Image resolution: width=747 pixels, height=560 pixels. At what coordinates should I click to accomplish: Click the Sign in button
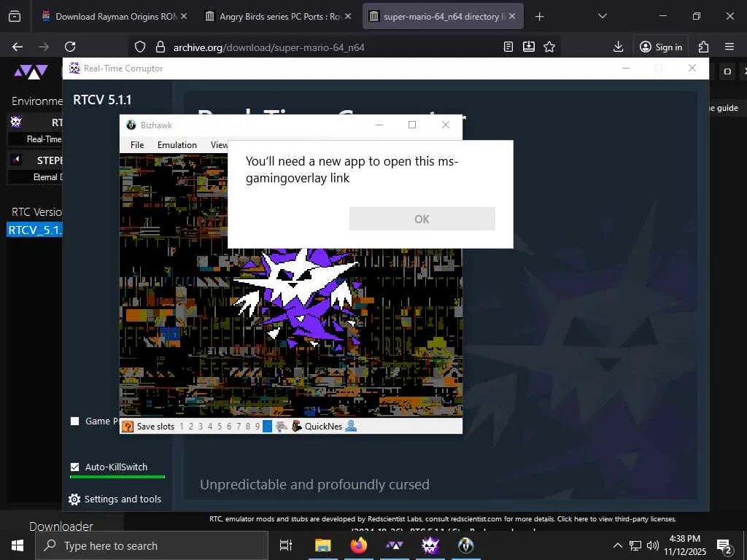click(x=661, y=47)
